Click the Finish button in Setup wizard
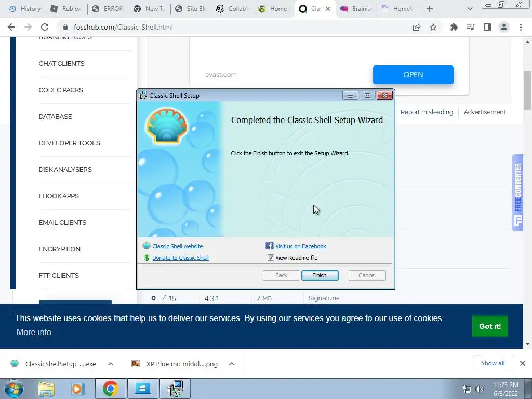Screen dimensions: 532x399 [320, 275]
